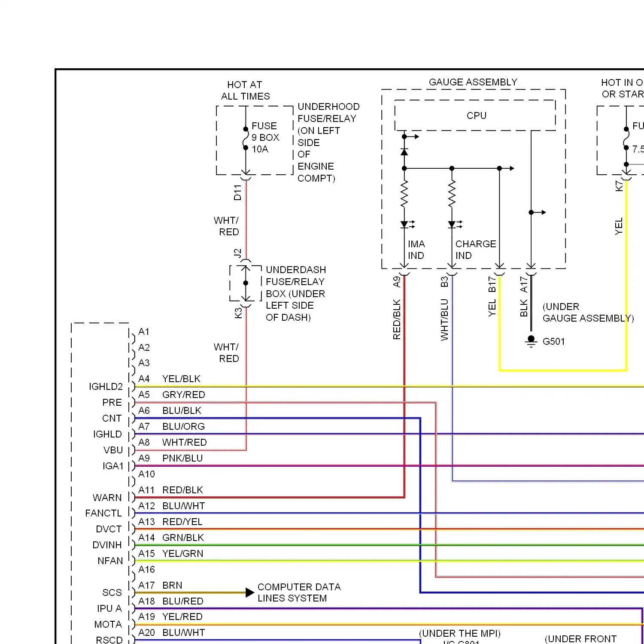
Task: Click the A10 pin label
Action: pyautogui.click(x=146, y=474)
